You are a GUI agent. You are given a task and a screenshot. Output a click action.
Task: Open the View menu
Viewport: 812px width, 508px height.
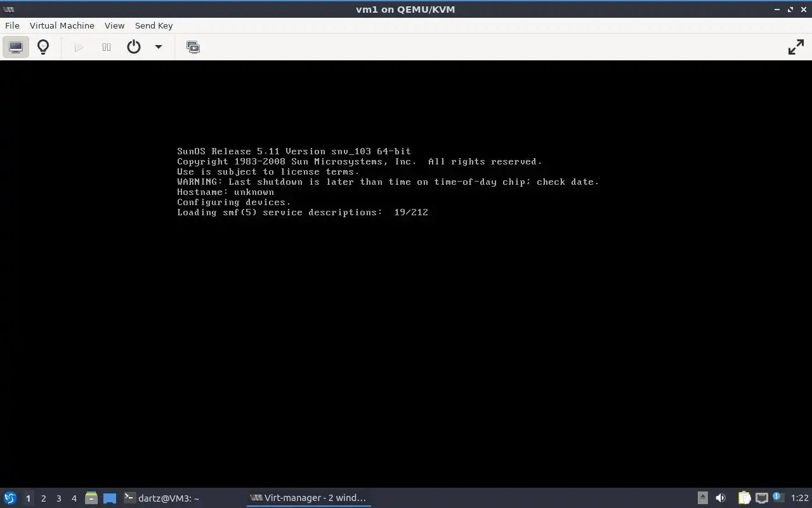[114, 25]
